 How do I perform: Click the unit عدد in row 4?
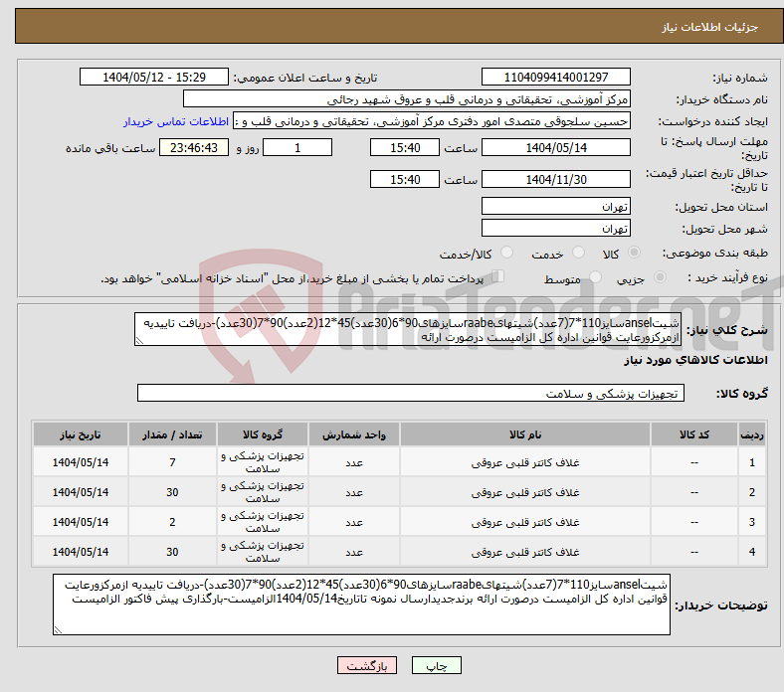tap(354, 552)
